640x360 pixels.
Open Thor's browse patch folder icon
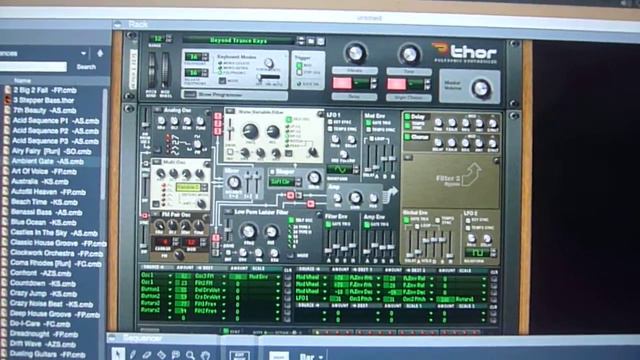point(311,41)
